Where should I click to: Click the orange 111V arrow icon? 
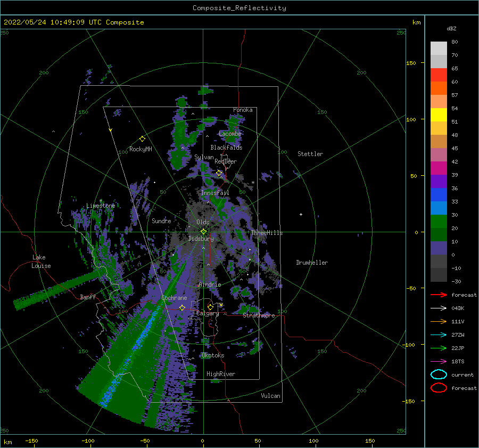(x=439, y=321)
